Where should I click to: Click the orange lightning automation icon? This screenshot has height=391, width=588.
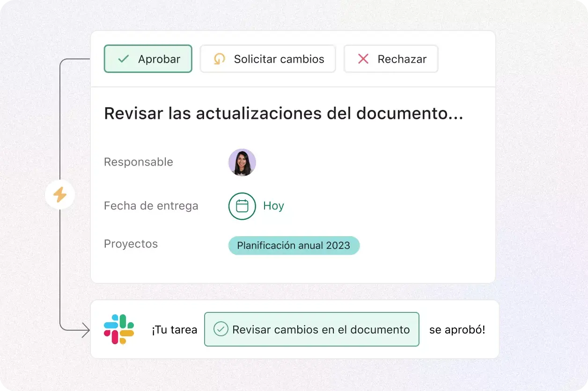(x=60, y=195)
